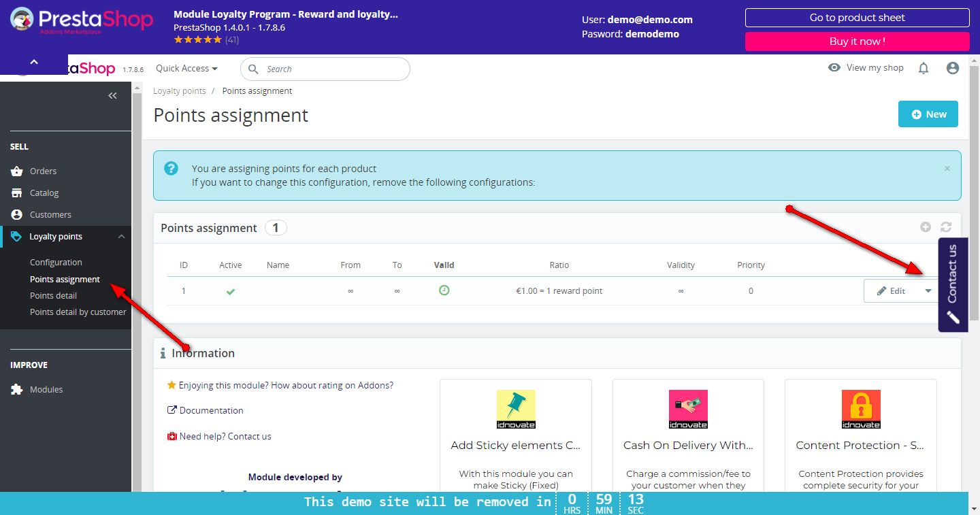Click the Cash On Delivery module thumbnail

pos(688,409)
